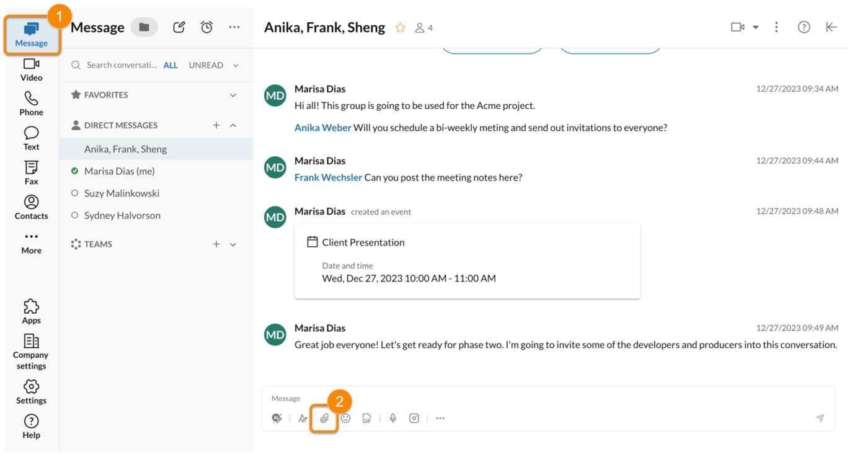Favorite the Anika, Frank, Sheng conversation
The height and width of the screenshot is (457, 868).
click(400, 27)
